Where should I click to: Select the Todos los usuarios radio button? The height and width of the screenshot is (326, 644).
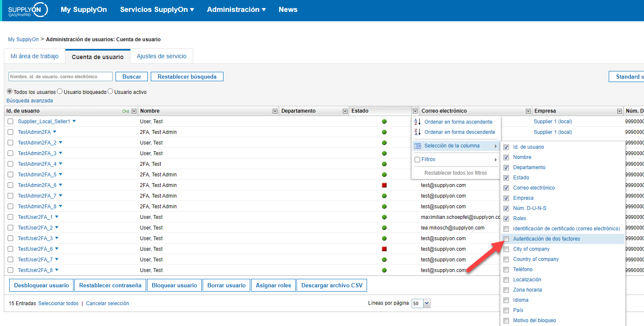(x=9, y=91)
